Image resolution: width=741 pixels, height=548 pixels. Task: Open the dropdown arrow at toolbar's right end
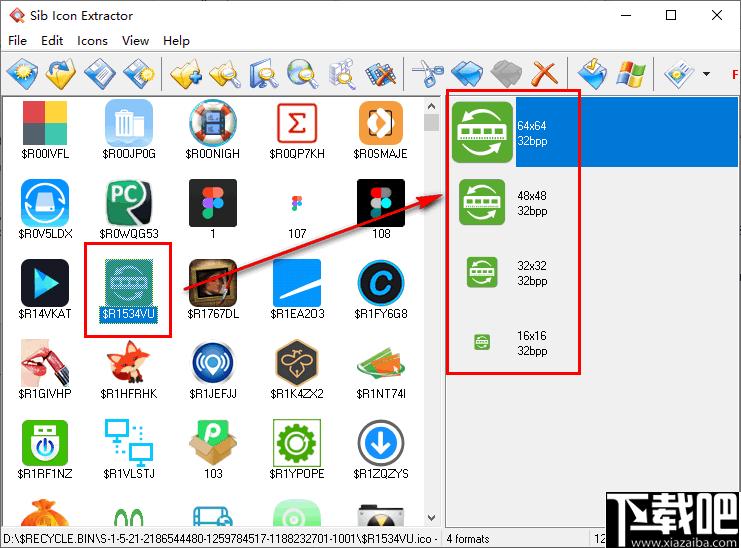tap(706, 74)
